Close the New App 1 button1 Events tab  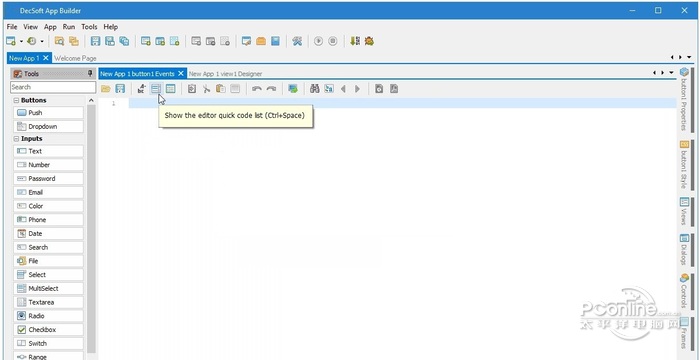click(181, 74)
